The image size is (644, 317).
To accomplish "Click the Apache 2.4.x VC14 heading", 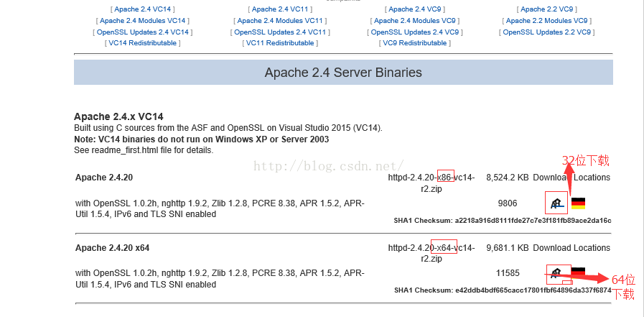I will click(x=118, y=116).
